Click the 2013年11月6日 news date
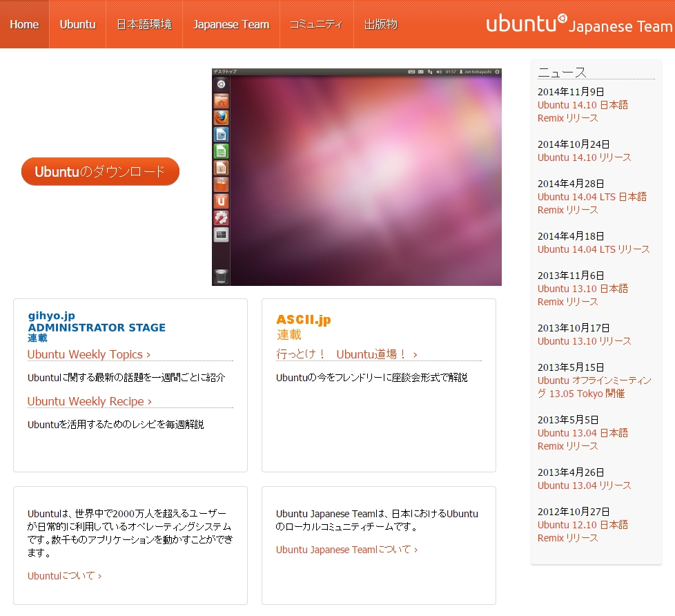This screenshot has height=616, width=675. click(x=570, y=276)
